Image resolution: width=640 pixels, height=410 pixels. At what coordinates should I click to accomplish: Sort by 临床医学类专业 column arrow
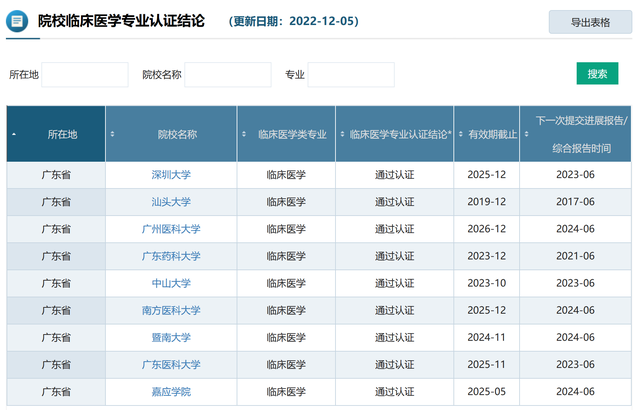coord(244,134)
